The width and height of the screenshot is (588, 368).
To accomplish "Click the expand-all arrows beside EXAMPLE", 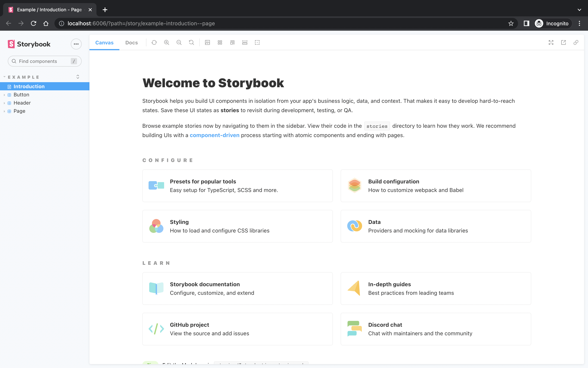I will (78, 77).
